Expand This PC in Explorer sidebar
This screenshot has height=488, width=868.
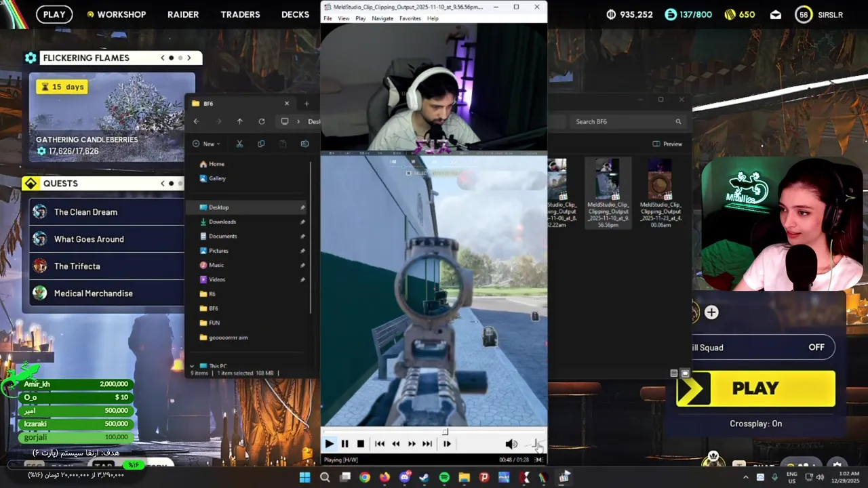click(x=192, y=366)
